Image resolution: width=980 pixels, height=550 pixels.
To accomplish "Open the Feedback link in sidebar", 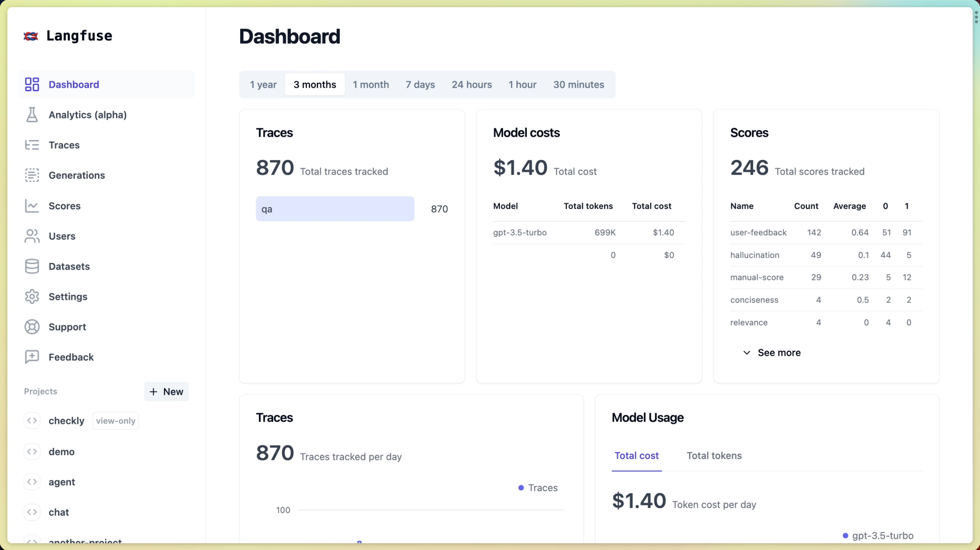I will point(71,357).
